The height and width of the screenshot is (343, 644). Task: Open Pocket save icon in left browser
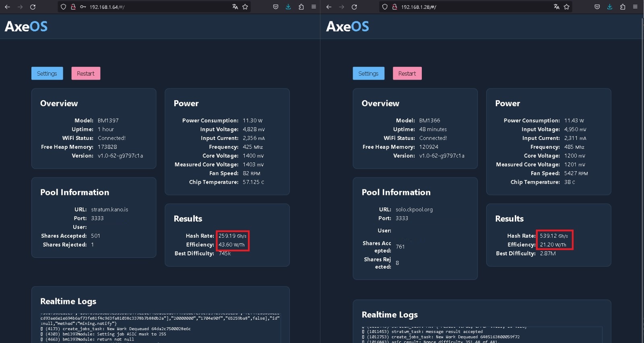(x=276, y=7)
